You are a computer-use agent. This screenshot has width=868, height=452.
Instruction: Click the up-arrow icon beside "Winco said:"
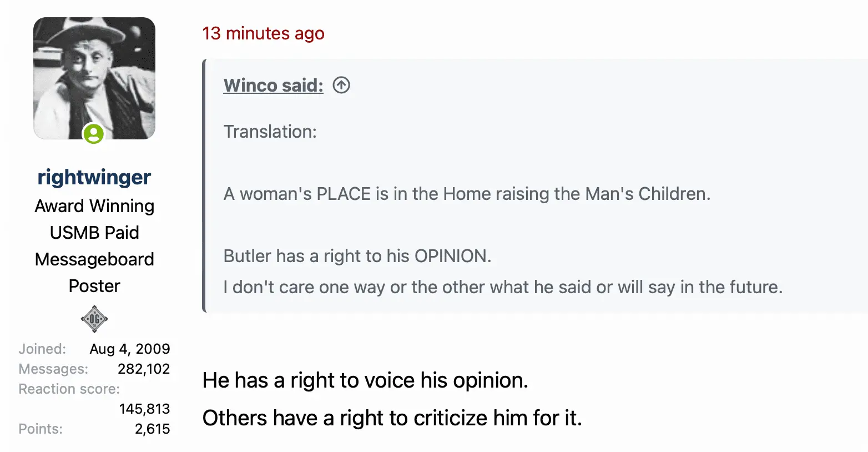tap(341, 86)
